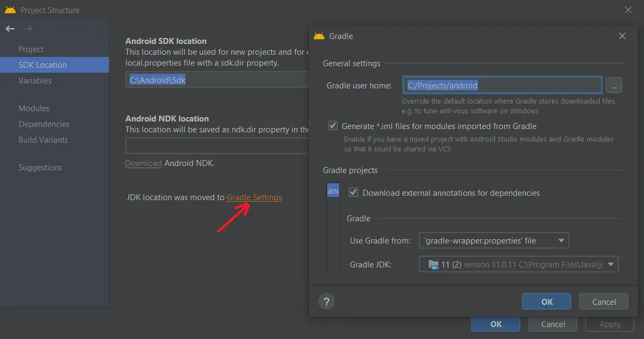Image resolution: width=644 pixels, height=339 pixels.
Task: Click the Android NDK location field
Action: tap(217, 146)
